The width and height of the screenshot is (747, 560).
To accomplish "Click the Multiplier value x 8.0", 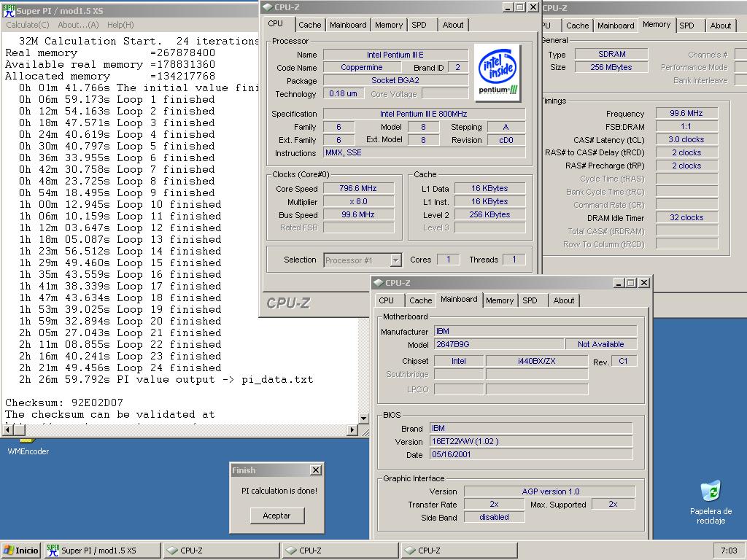I will coord(358,201).
